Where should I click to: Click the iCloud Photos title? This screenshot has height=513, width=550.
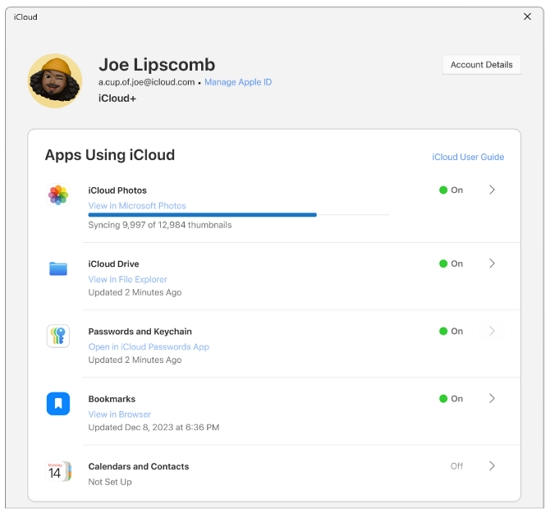[118, 190]
